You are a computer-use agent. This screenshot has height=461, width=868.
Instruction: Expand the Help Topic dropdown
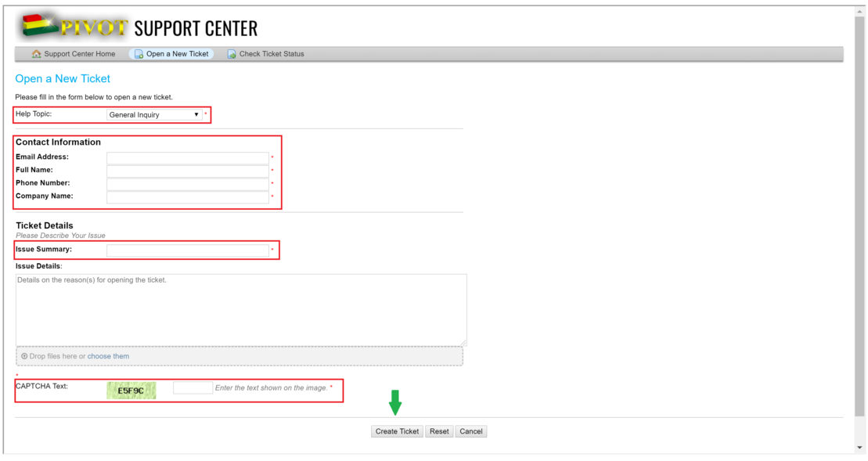click(154, 114)
